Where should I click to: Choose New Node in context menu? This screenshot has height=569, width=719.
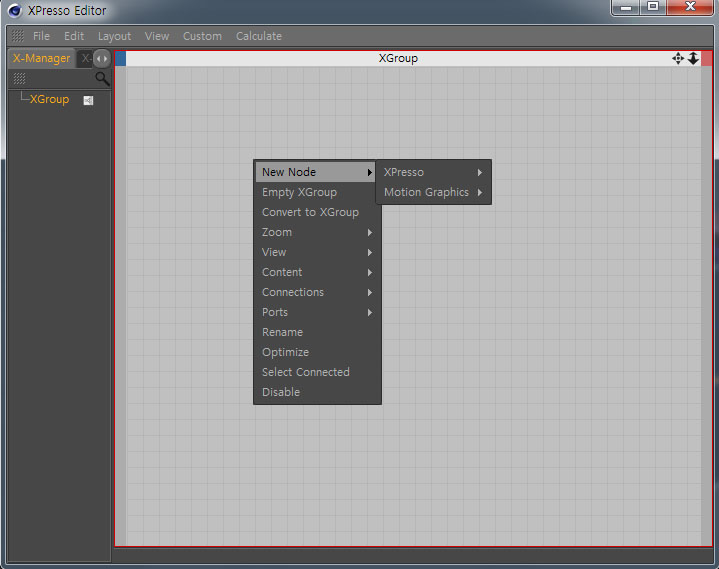click(x=315, y=172)
